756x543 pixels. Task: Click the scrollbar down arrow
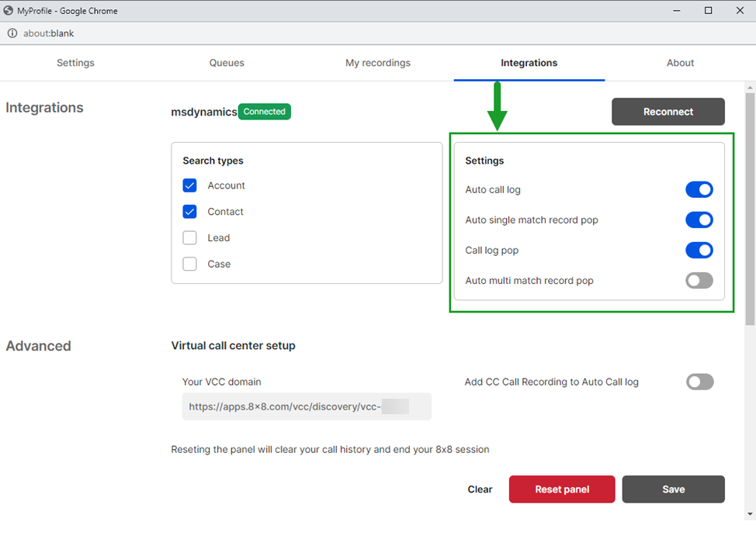coord(750,514)
